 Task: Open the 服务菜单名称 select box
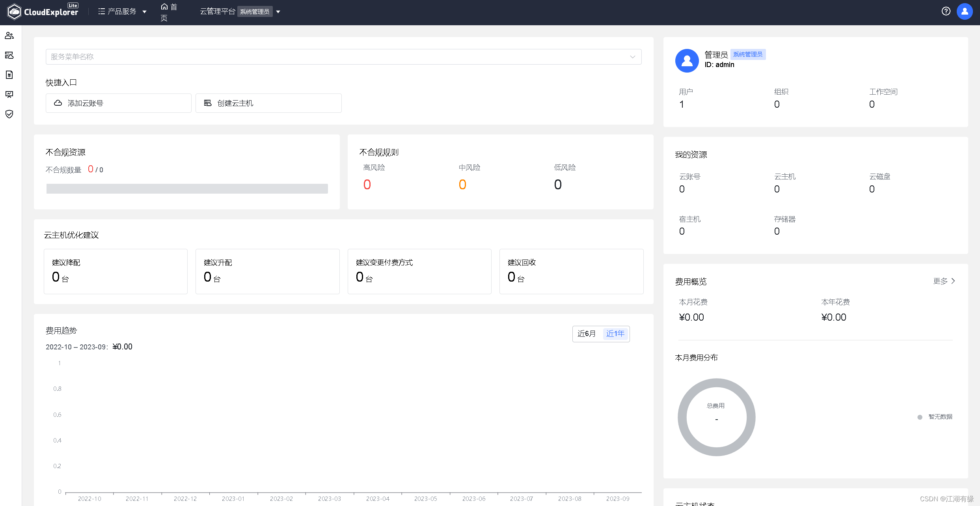click(343, 57)
